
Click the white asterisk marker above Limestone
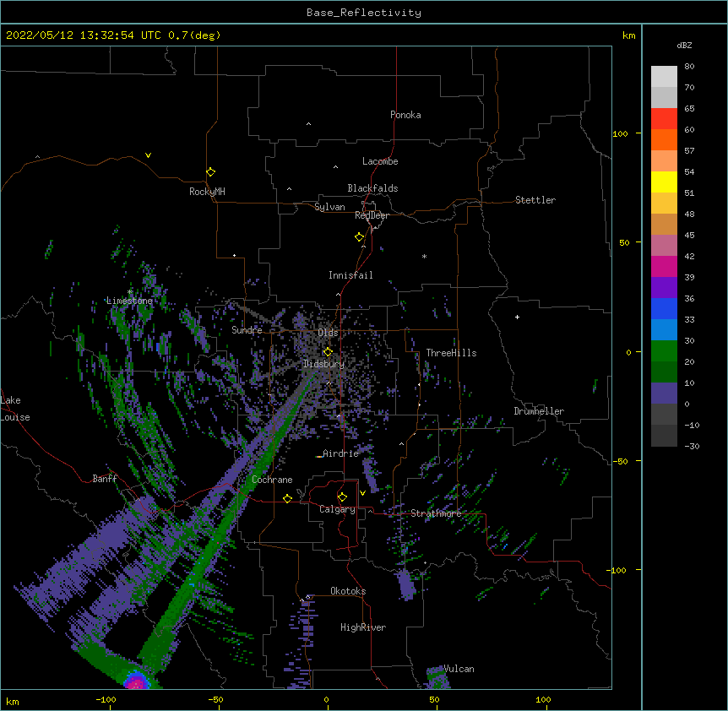130,292
